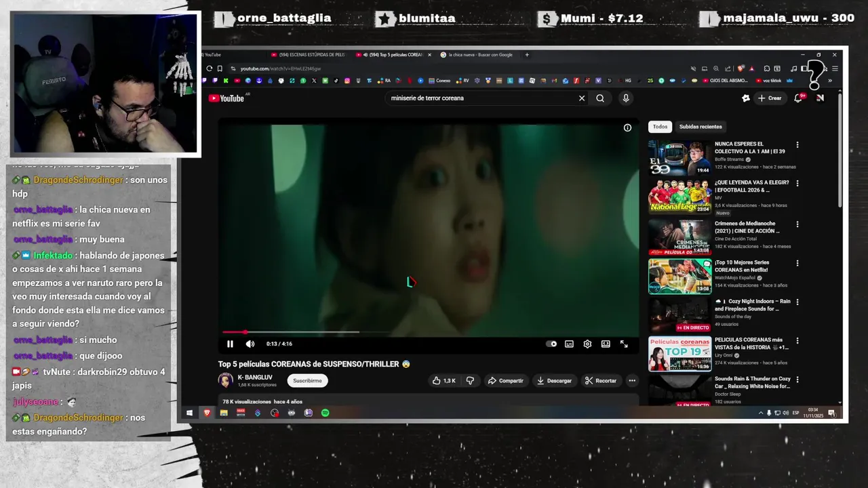Toggle subtitles in the video player
The height and width of the screenshot is (488, 868).
(x=569, y=344)
